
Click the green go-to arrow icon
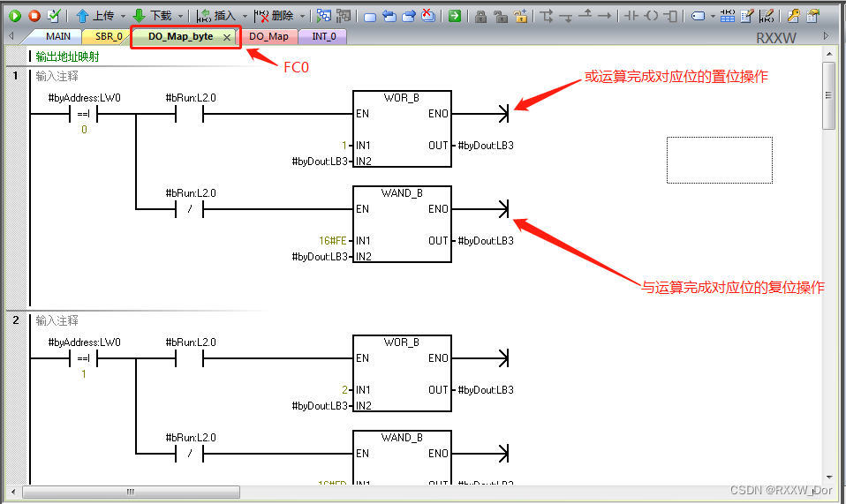(x=454, y=16)
